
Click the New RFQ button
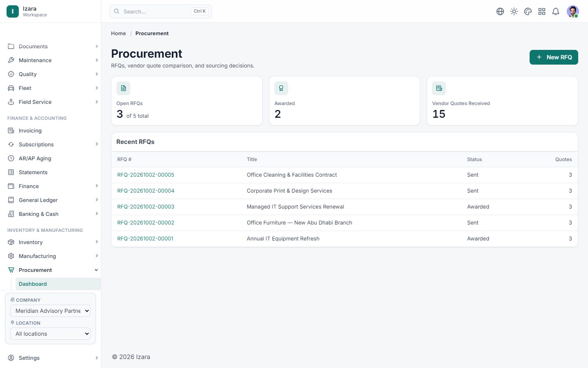coord(554,57)
